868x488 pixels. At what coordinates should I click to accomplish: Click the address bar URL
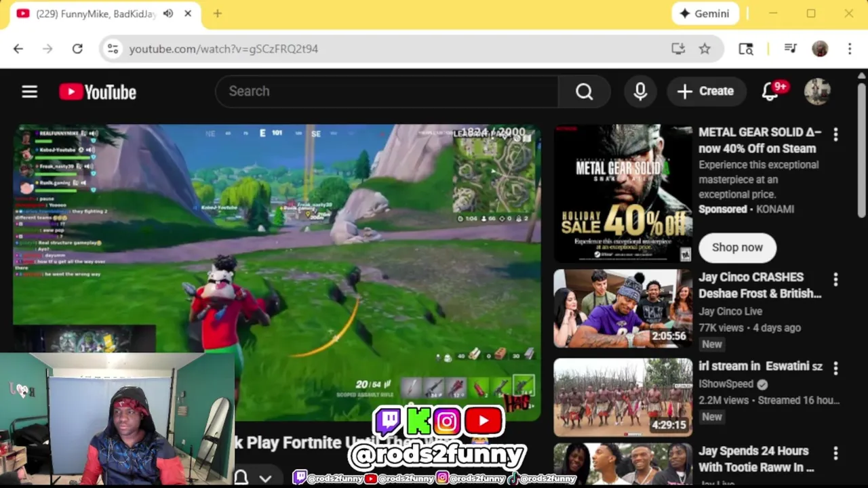pos(223,49)
